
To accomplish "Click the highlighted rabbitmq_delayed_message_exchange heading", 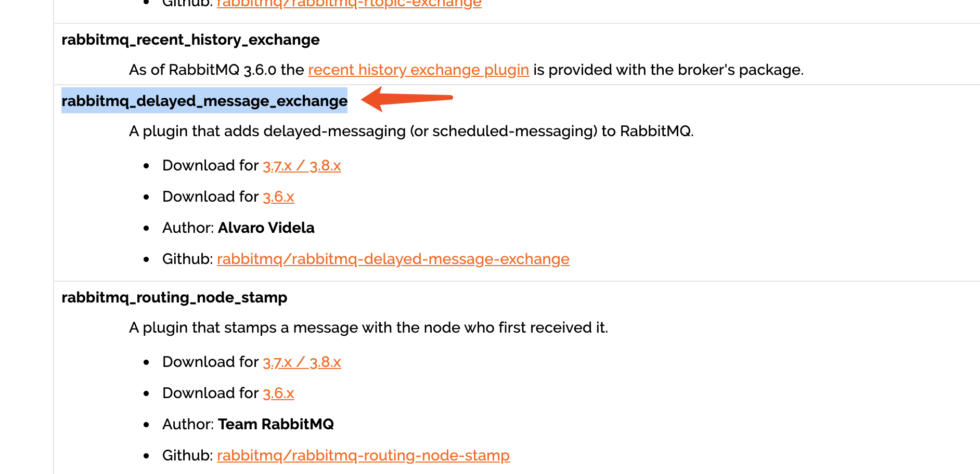I will click(204, 101).
